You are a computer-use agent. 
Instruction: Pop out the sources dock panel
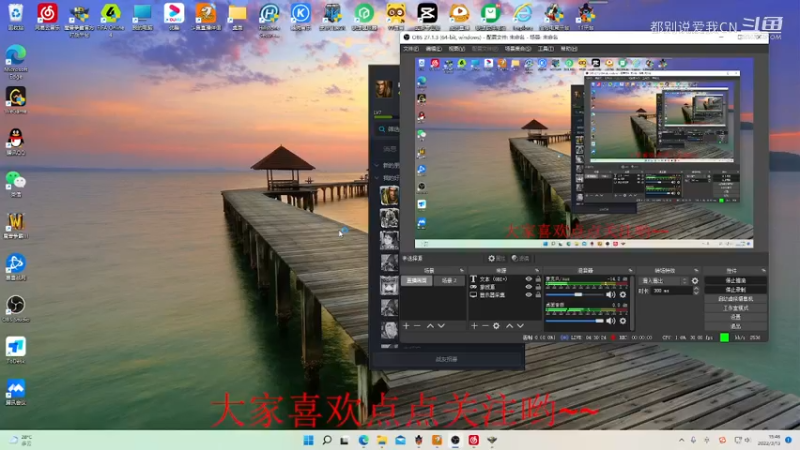click(537, 270)
